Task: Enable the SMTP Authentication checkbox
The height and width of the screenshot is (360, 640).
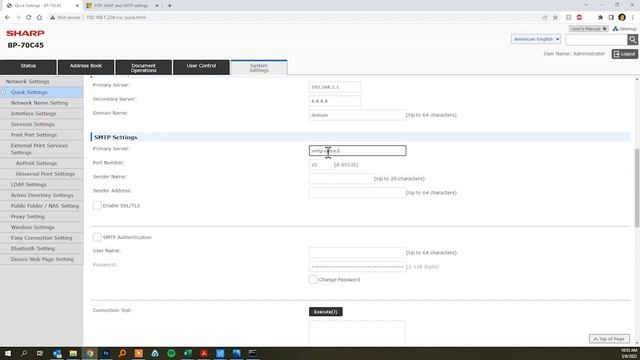Action: pyautogui.click(x=97, y=237)
